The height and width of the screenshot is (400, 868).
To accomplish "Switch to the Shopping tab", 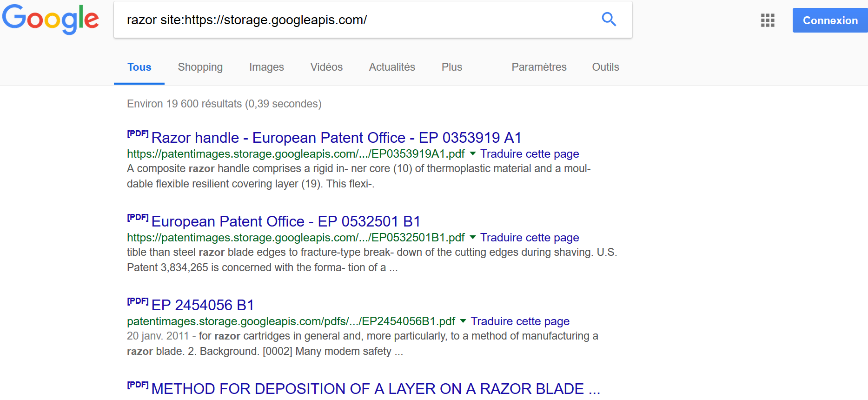I will pyautogui.click(x=200, y=67).
